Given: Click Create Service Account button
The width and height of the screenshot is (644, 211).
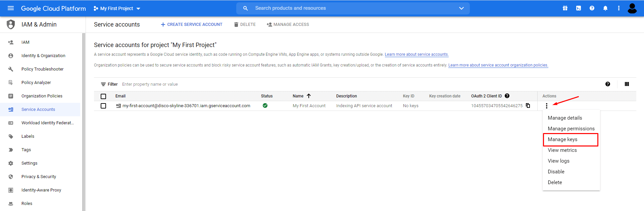Looking at the screenshot, I should click(191, 25).
